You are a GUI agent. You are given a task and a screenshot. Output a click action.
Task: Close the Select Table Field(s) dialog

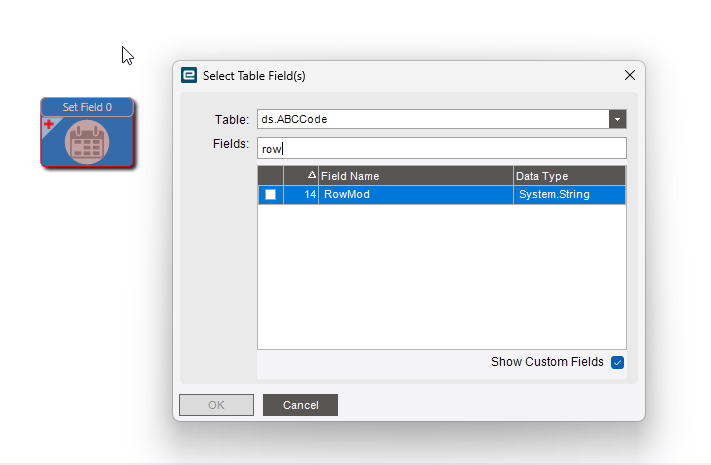point(629,75)
